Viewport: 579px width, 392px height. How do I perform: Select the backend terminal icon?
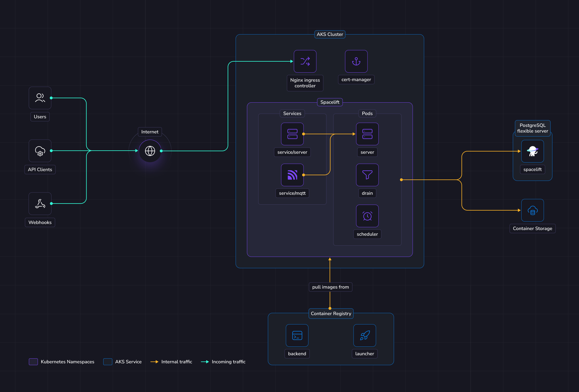[x=297, y=335]
